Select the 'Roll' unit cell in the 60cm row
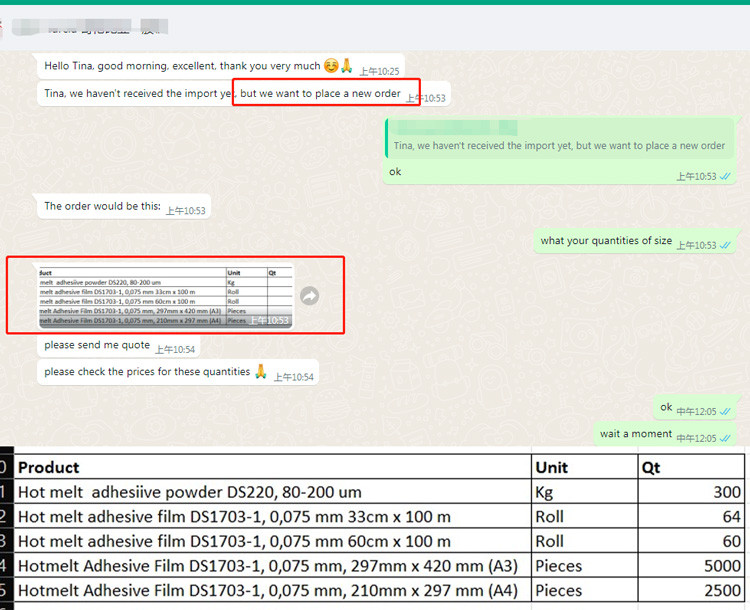This screenshot has width=750, height=610. (585, 541)
